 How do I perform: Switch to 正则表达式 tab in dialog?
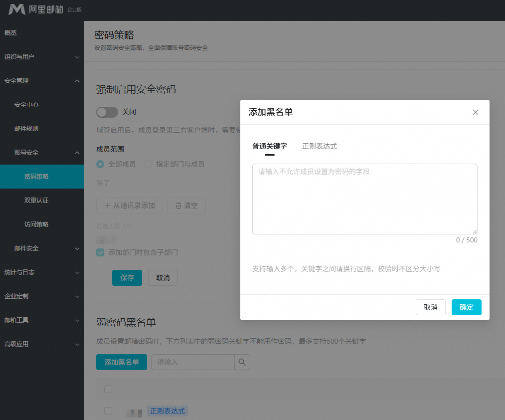coord(320,146)
